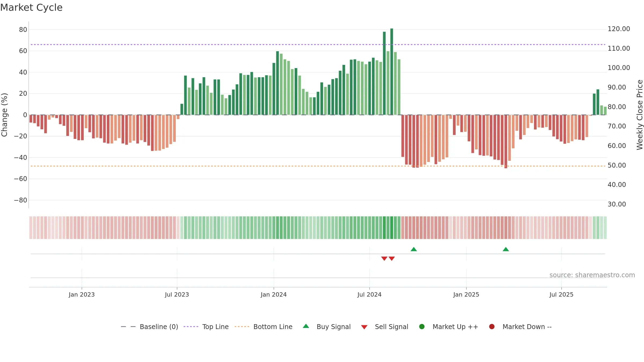644x362 pixels.
Task: Toggle the Baseline (0) legend entry
Action: [149, 327]
